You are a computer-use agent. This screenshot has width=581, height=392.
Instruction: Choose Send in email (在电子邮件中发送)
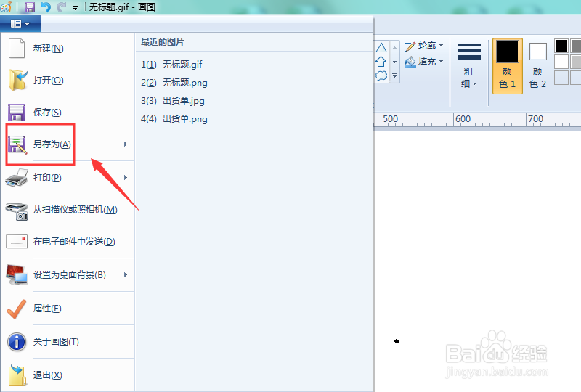pyautogui.click(x=68, y=242)
